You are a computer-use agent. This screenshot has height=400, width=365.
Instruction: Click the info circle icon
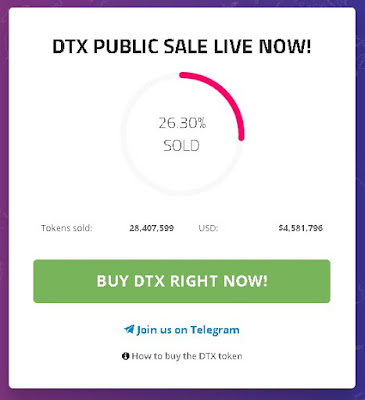point(125,356)
